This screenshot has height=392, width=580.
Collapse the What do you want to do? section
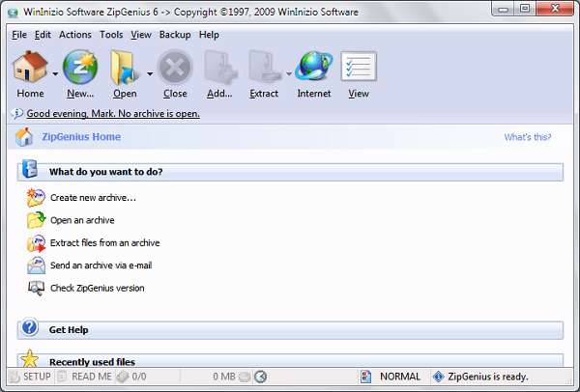click(x=290, y=172)
